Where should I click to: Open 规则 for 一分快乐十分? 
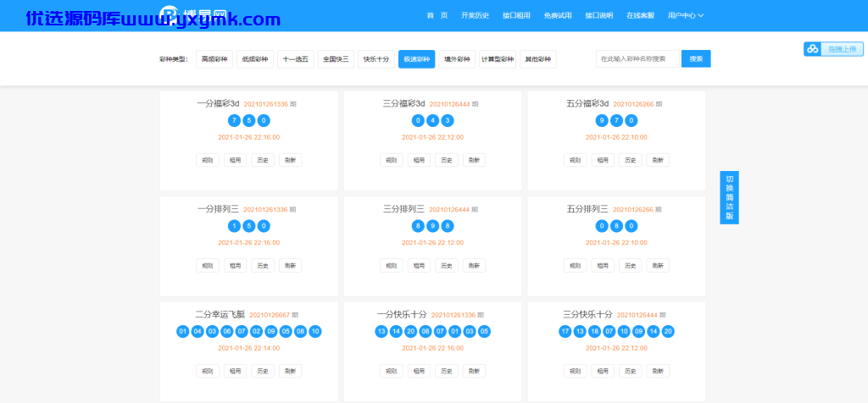[x=392, y=371]
